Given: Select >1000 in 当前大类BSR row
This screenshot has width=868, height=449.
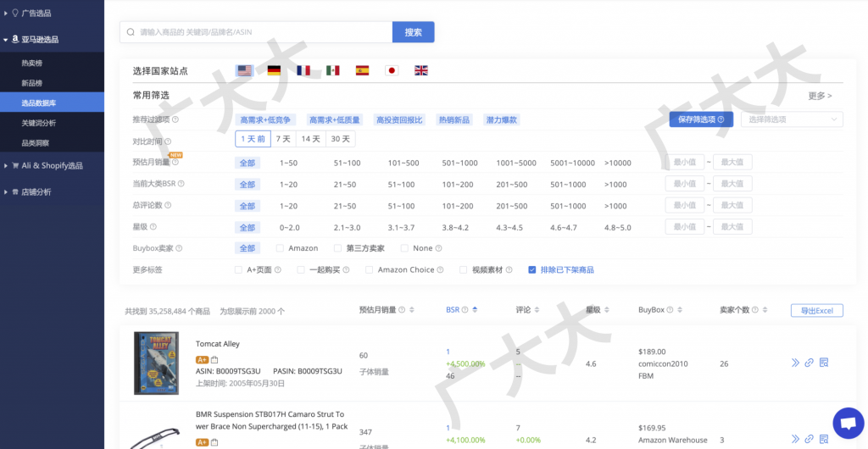Looking at the screenshot, I should coord(615,185).
